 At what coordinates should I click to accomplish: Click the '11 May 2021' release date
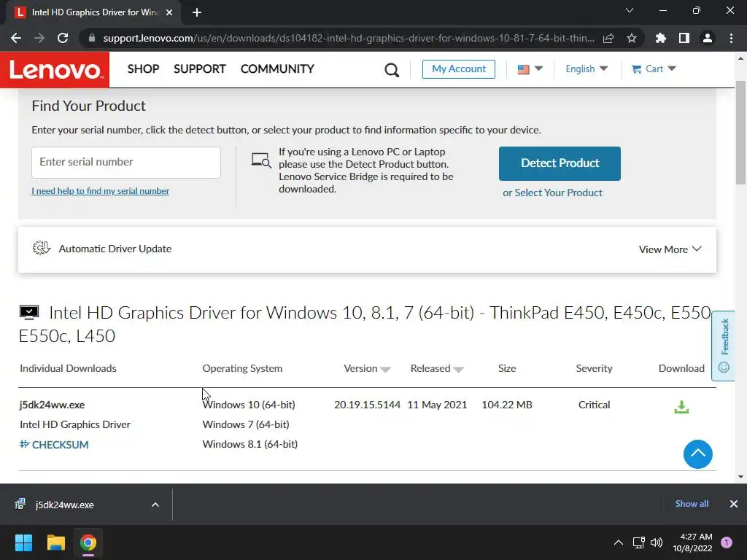click(x=438, y=405)
